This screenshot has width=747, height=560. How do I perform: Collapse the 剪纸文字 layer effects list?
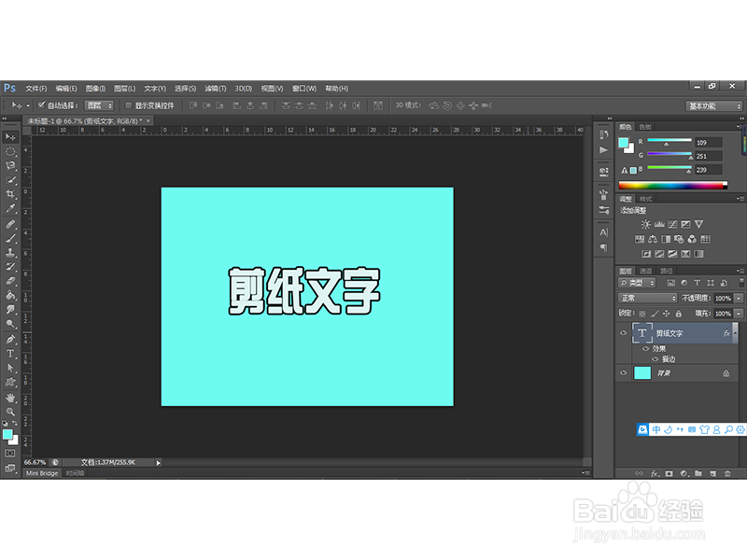coord(735,333)
